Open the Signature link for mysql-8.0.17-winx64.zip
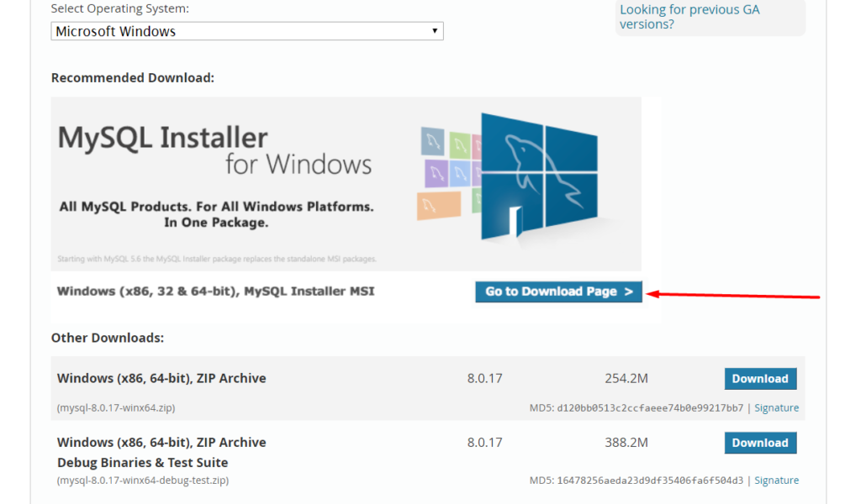Viewport: 861px width, 504px height. pos(776,407)
